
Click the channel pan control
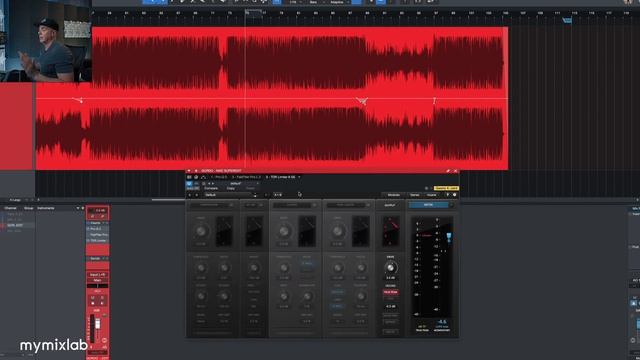(x=98, y=286)
